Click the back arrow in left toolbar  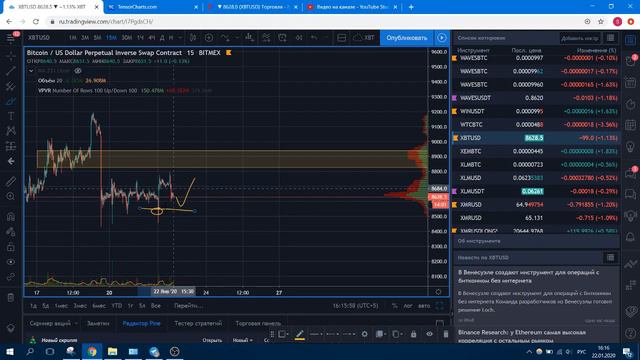tap(11, 161)
